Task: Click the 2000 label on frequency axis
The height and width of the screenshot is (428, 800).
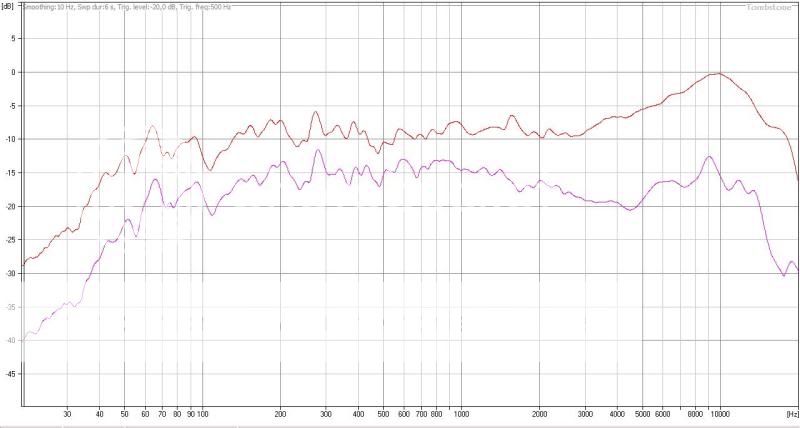Action: click(539, 413)
